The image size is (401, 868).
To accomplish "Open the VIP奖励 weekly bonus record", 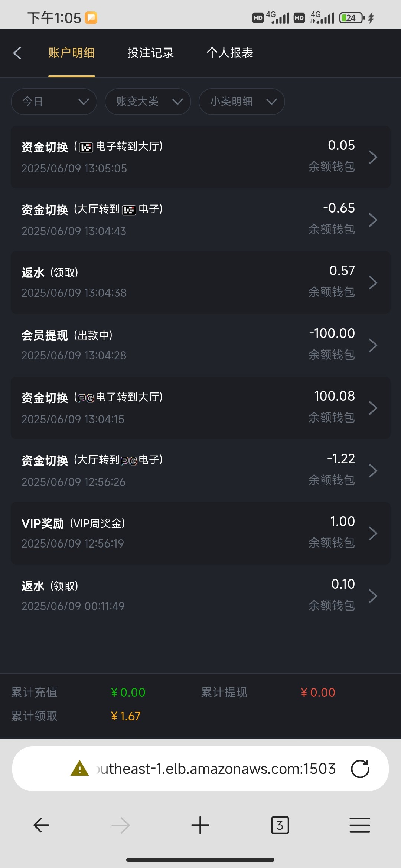I will click(200, 533).
